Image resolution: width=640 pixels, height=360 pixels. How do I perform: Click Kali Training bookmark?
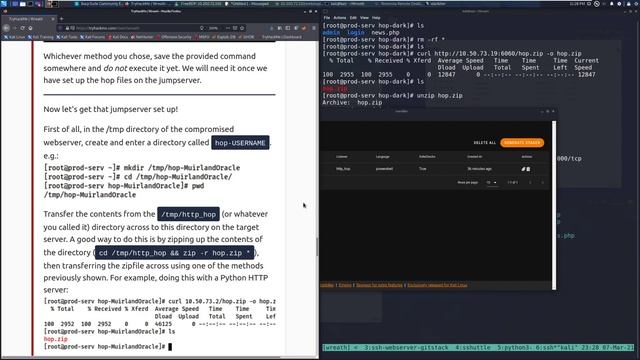pos(41,37)
